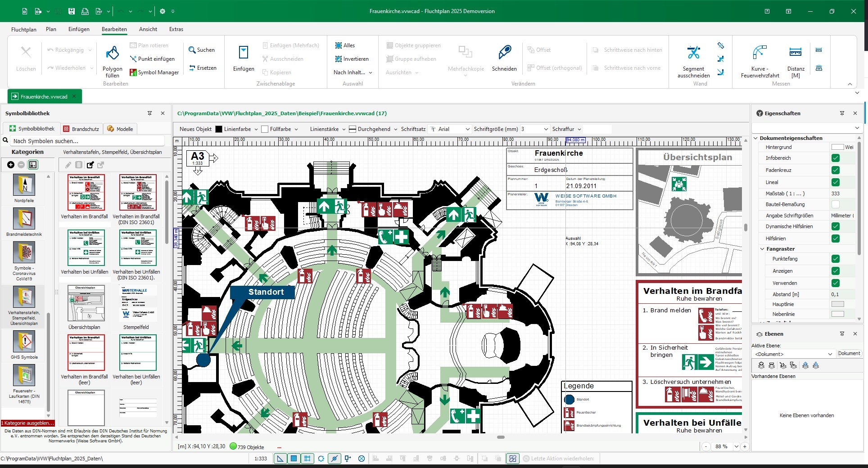Click Ersetzen in the ribbon
868x468 pixels.
[x=203, y=68]
